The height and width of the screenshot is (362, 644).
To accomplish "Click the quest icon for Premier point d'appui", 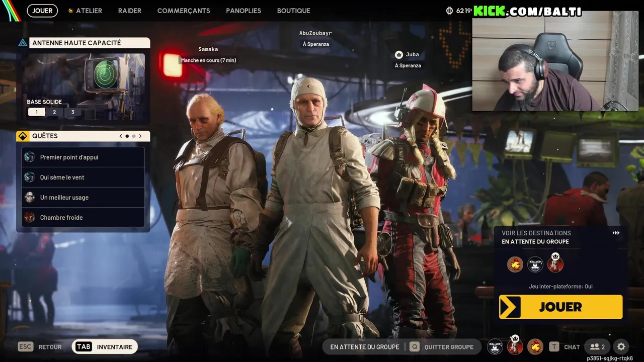I will 30,157.
